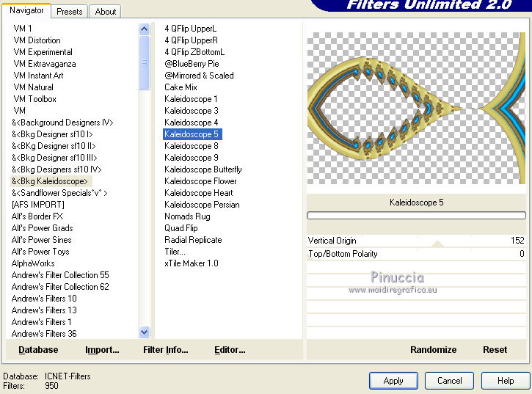Select the AlphaWorks category
This screenshot has width=532, height=394.
tap(33, 263)
